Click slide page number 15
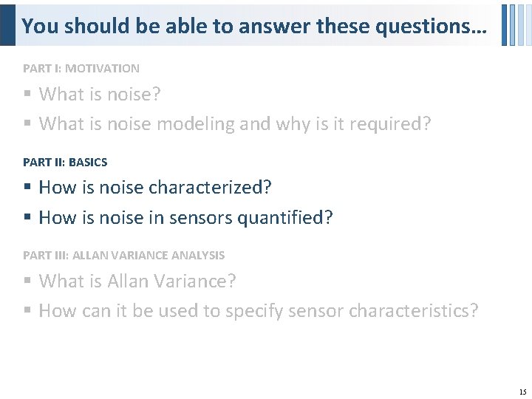This screenshot has height=399, width=532. (x=522, y=392)
